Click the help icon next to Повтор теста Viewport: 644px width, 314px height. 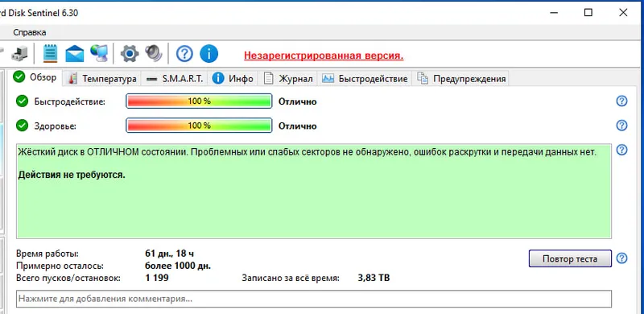[621, 258]
